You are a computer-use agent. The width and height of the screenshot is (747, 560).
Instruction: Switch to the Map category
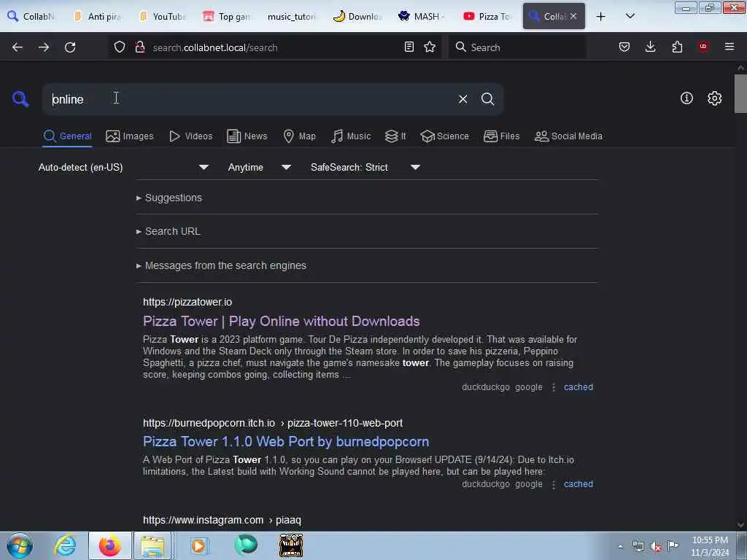tap(299, 136)
